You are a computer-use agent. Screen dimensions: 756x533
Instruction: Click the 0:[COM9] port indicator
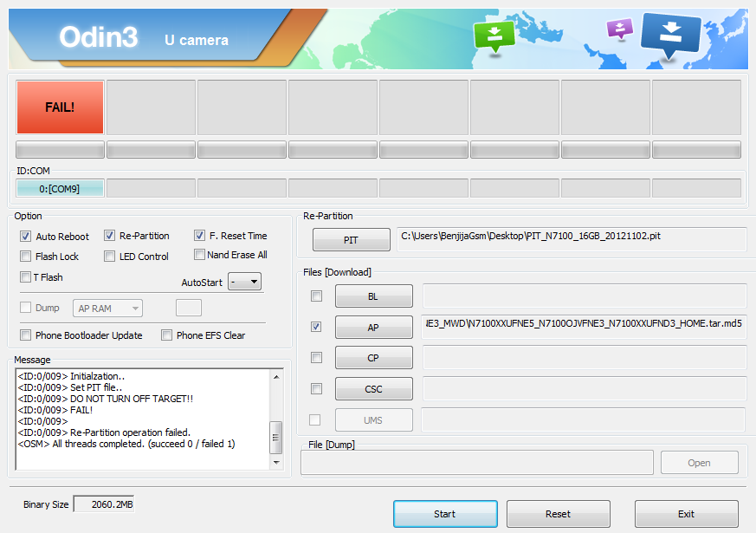(x=60, y=189)
